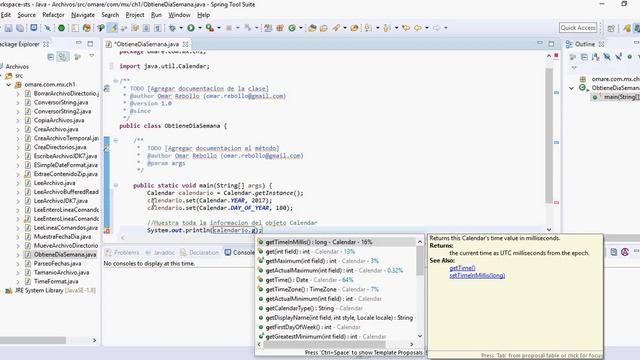Click the Next Annotation toolbar icon

tap(367, 28)
